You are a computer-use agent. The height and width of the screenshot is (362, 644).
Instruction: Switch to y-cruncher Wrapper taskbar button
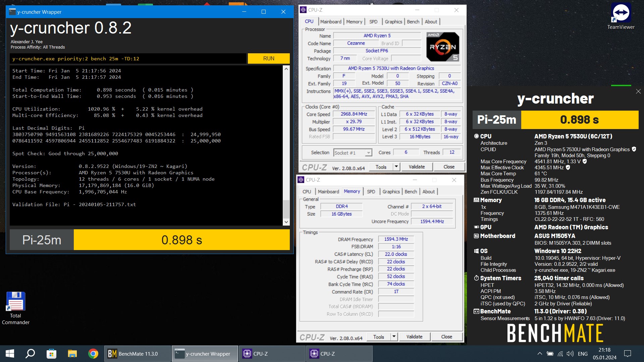point(205,354)
